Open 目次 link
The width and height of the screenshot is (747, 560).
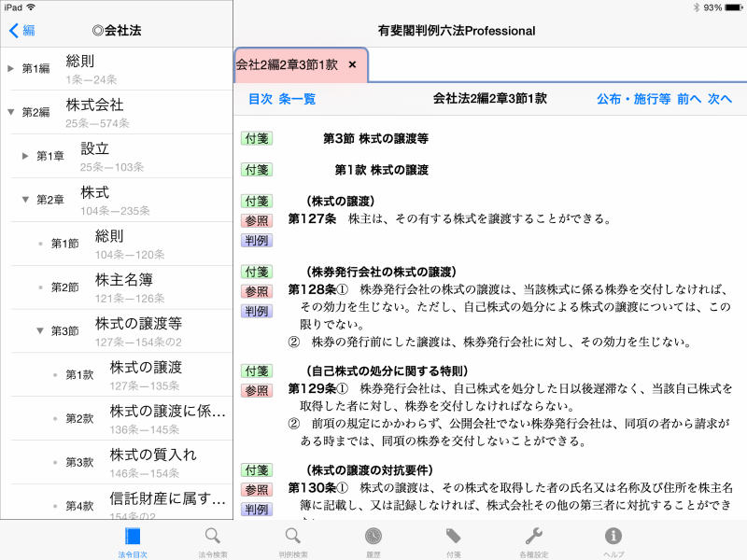click(261, 99)
